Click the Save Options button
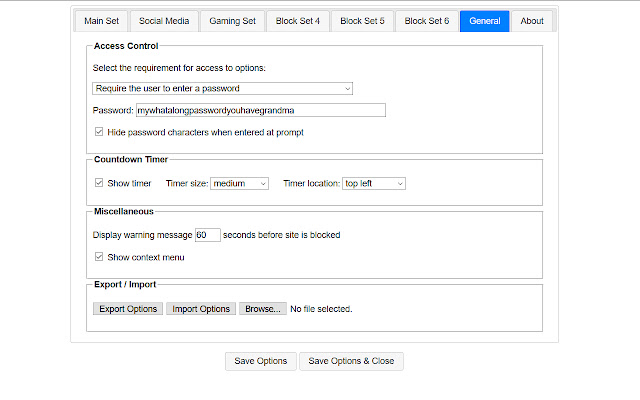Image resolution: width=640 pixels, height=400 pixels. [x=260, y=361]
